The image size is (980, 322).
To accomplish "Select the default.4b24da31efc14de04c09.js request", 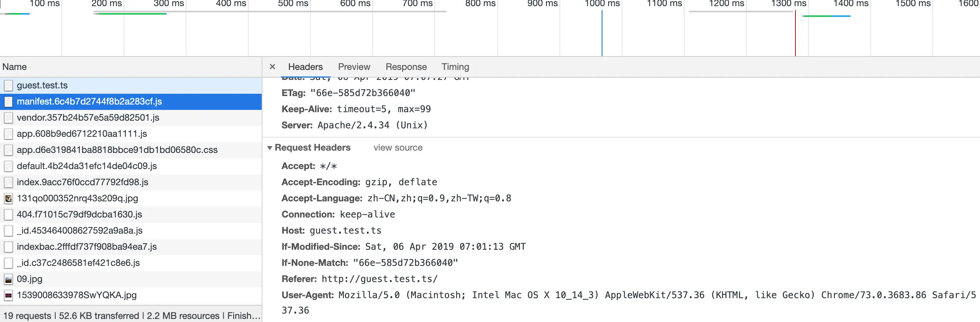I will click(x=131, y=166).
